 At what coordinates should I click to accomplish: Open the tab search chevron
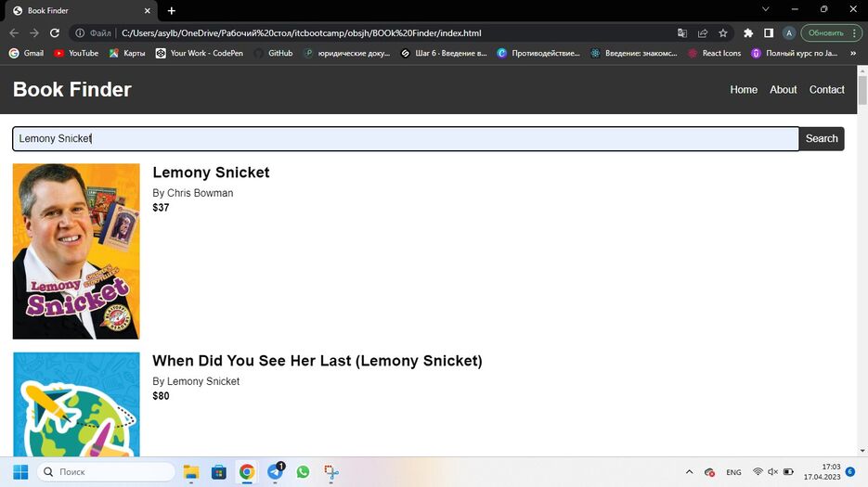(x=766, y=9)
